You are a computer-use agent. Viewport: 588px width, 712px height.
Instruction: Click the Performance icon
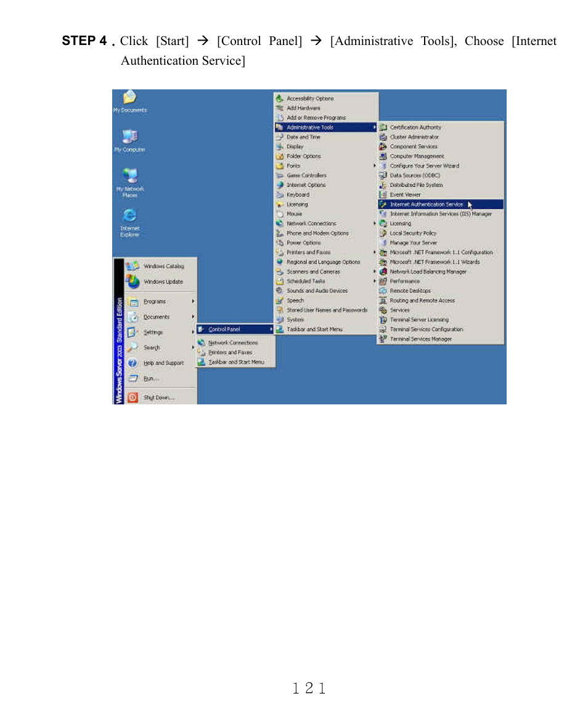pos(383,281)
